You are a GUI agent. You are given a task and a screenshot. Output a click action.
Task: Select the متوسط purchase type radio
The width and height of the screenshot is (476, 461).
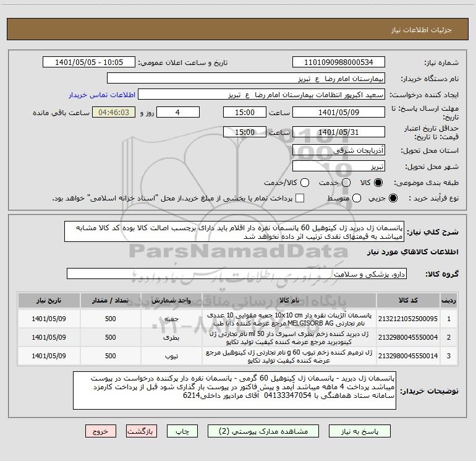(357, 198)
